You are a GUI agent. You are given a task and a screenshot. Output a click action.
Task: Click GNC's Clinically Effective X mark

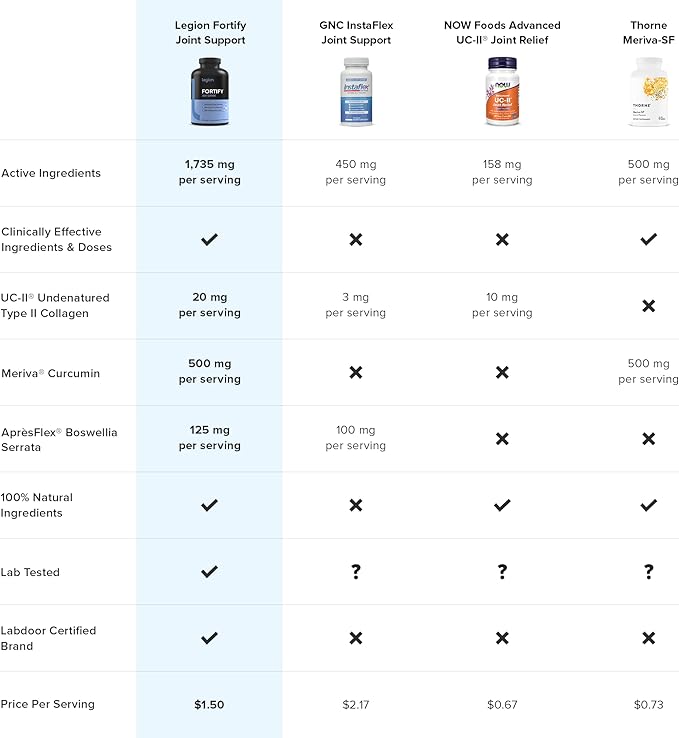[x=356, y=240]
